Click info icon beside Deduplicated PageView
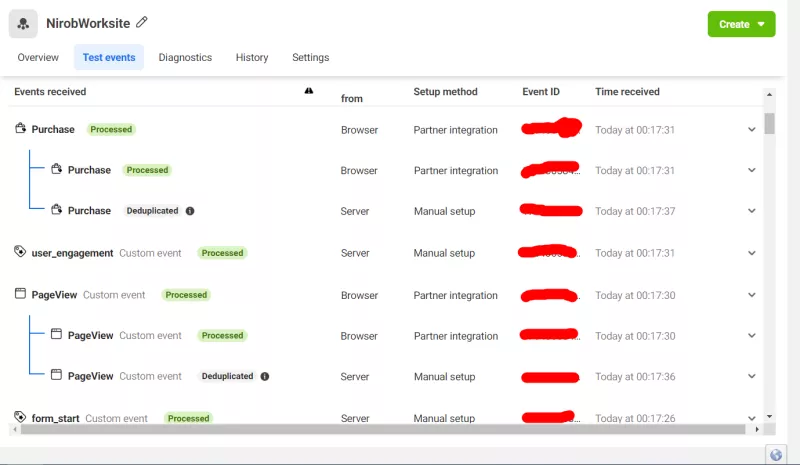The width and height of the screenshot is (800, 465). (265, 376)
